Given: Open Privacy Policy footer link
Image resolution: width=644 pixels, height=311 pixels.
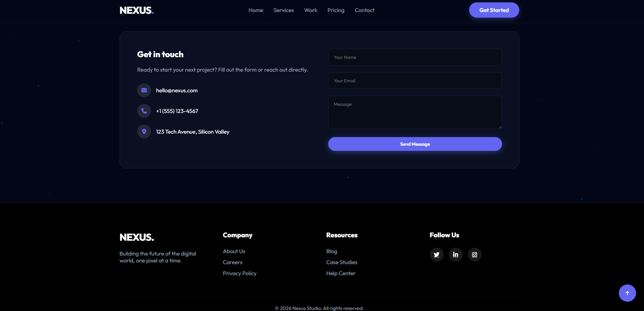Looking at the screenshot, I should [240, 273].
